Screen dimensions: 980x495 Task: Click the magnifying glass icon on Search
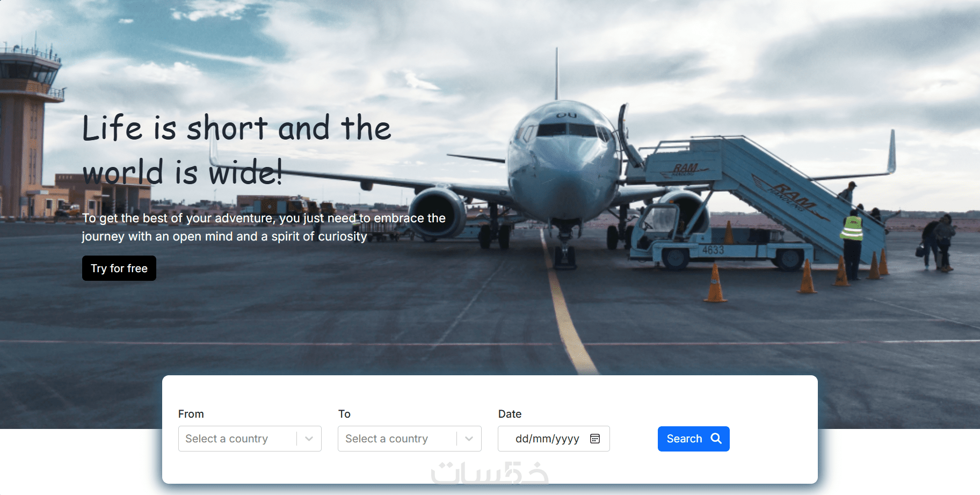click(x=716, y=439)
